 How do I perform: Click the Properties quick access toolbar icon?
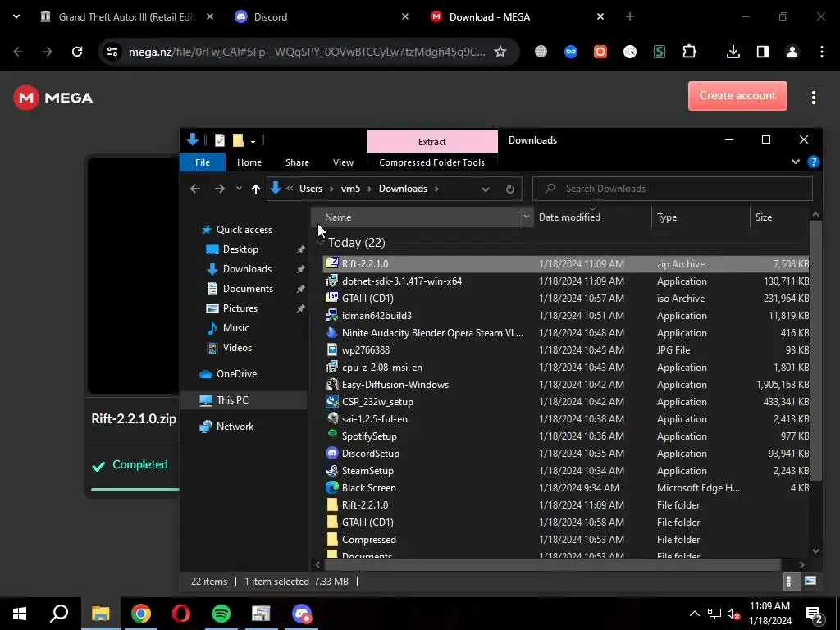pos(220,140)
